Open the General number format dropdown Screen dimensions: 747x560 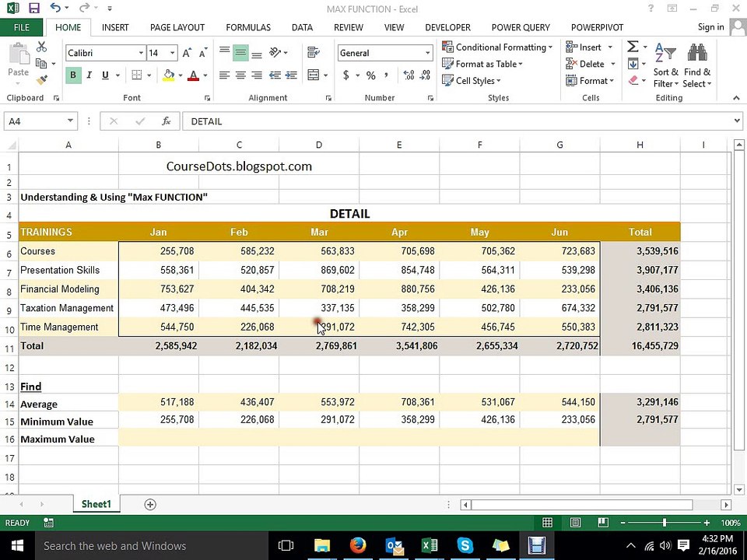[x=427, y=53]
